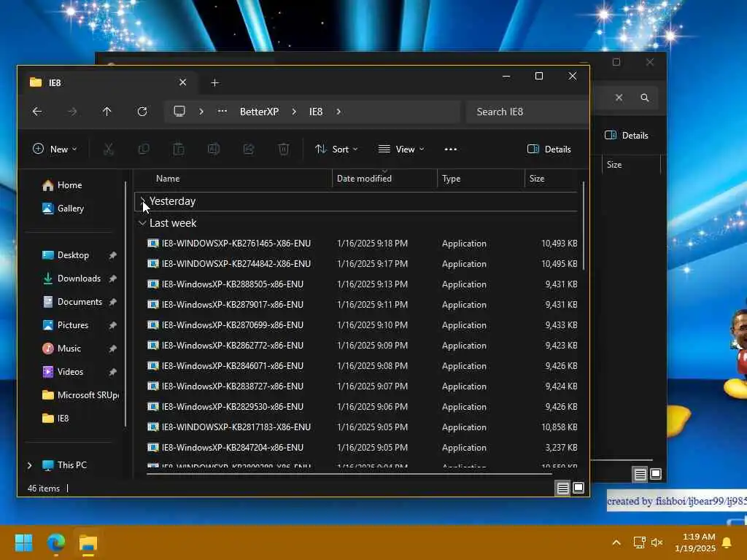Image resolution: width=747 pixels, height=560 pixels.
Task: Toggle Details pane in the background window
Action: pyautogui.click(x=627, y=135)
